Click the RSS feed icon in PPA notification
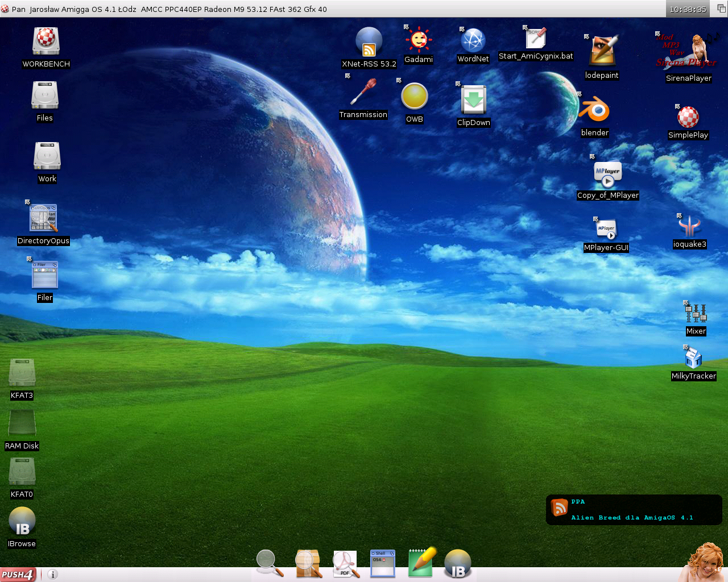 (x=560, y=507)
